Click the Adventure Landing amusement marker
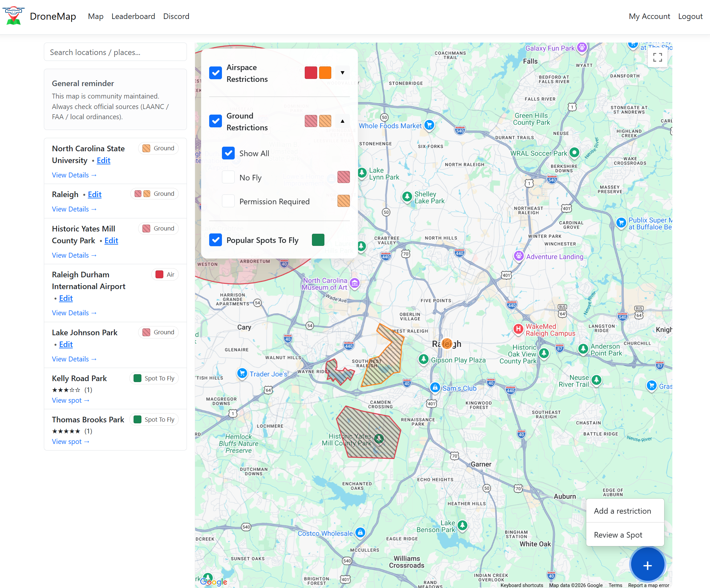710x588 pixels. click(x=519, y=256)
